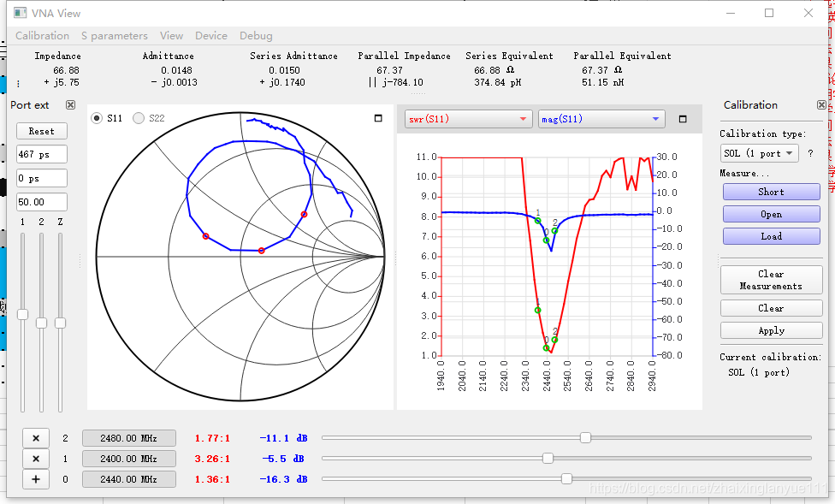Click the Clear Measurements button
This screenshot has height=504, width=835.
point(771,280)
